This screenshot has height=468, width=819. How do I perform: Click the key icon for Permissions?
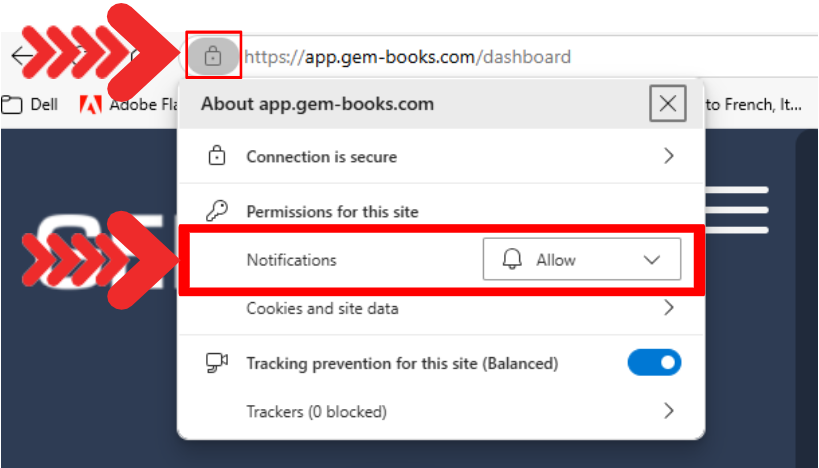click(x=216, y=211)
